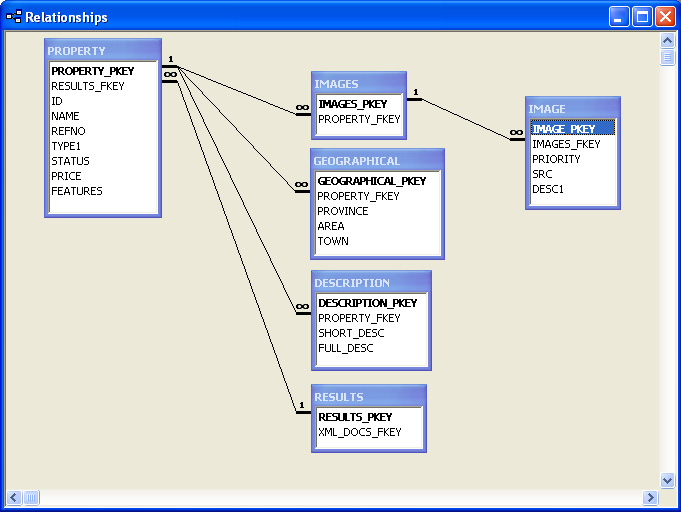Image resolution: width=681 pixels, height=512 pixels.
Task: Click the horizontal scrollbar right arrow
Action: click(x=650, y=497)
